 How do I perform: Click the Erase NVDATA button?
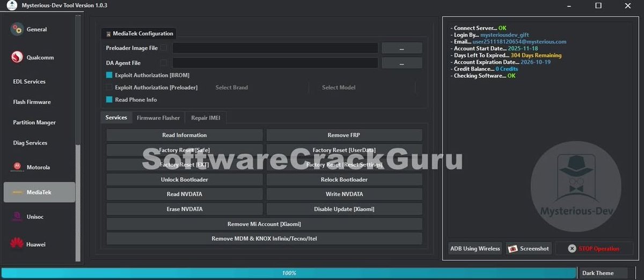185,209
